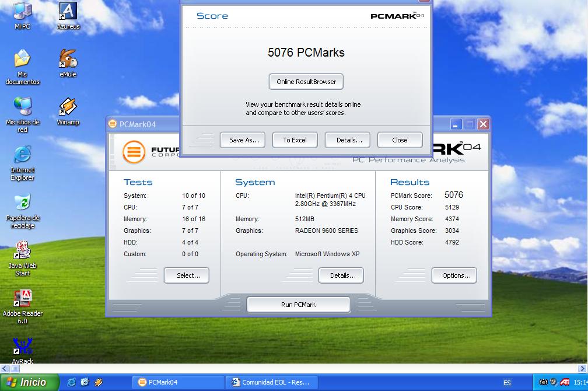The image size is (588, 391).
Task: Click the '512MB' memory value
Action: (x=304, y=219)
